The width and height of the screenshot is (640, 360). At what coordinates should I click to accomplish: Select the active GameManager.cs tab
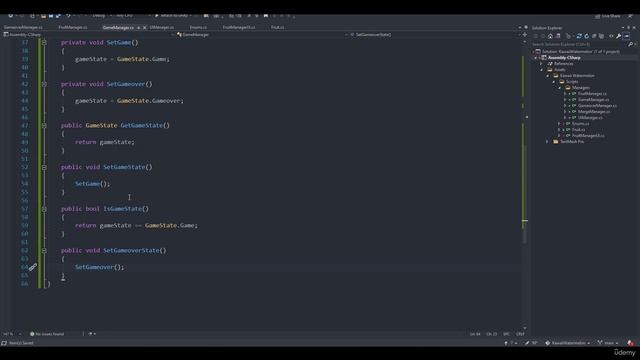tap(118, 27)
